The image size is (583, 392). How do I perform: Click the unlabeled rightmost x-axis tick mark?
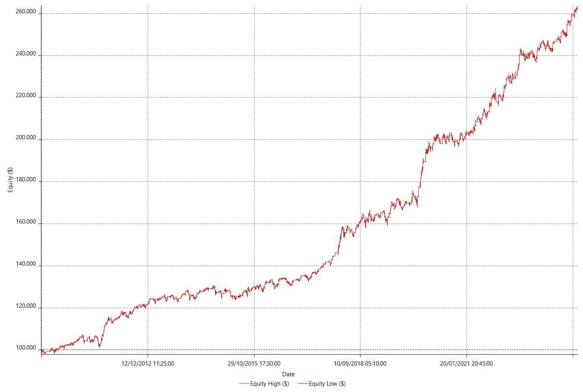573,356
